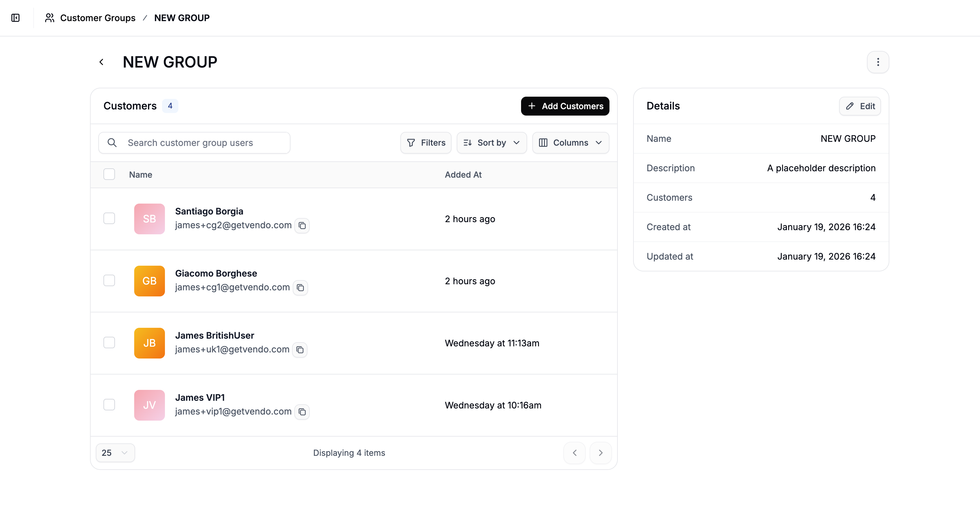
Task: Open the Sort by dropdown
Action: point(492,142)
